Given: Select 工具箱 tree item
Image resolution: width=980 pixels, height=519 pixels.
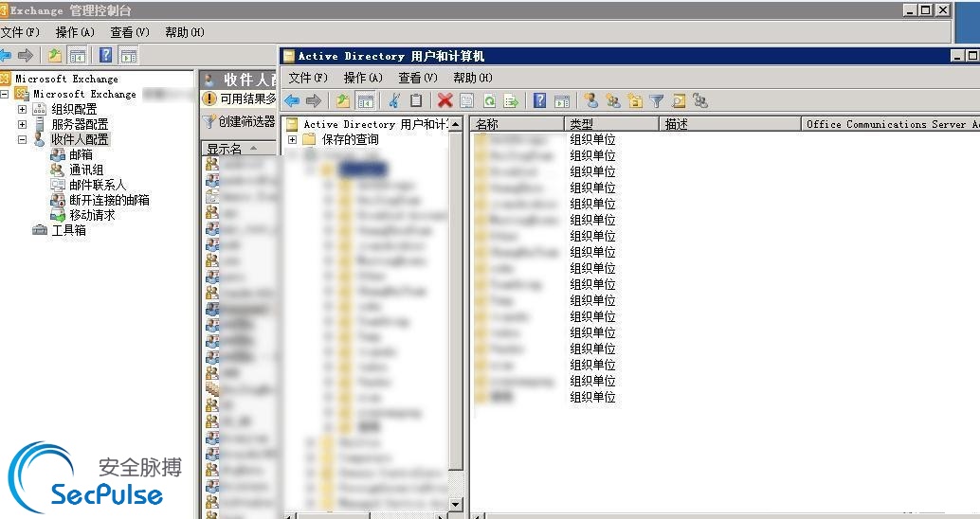Looking at the screenshot, I should tap(69, 230).
